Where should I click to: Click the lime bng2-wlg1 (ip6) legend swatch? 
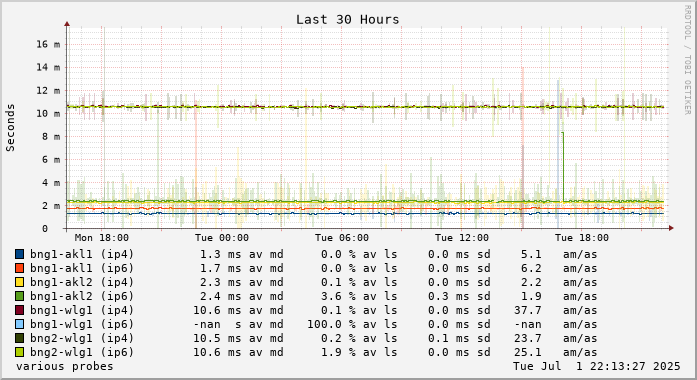[x=20, y=352]
